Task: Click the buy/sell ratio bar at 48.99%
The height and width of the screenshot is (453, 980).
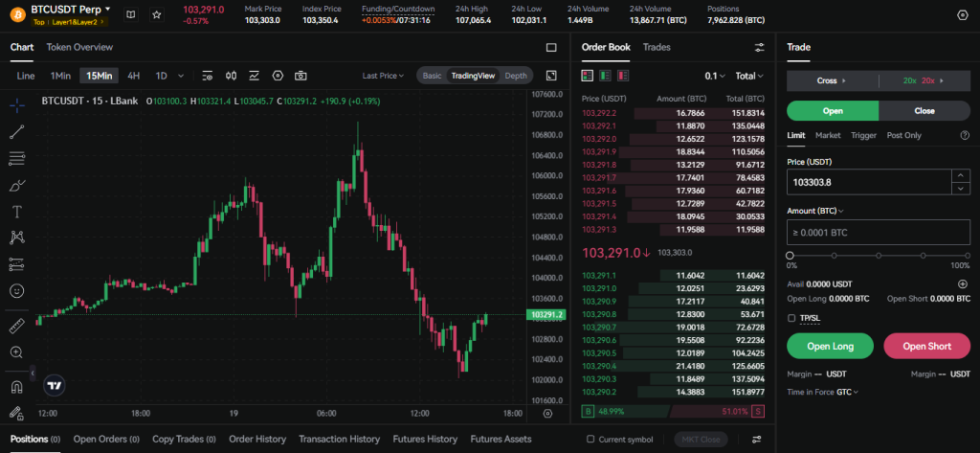Action: coord(624,412)
